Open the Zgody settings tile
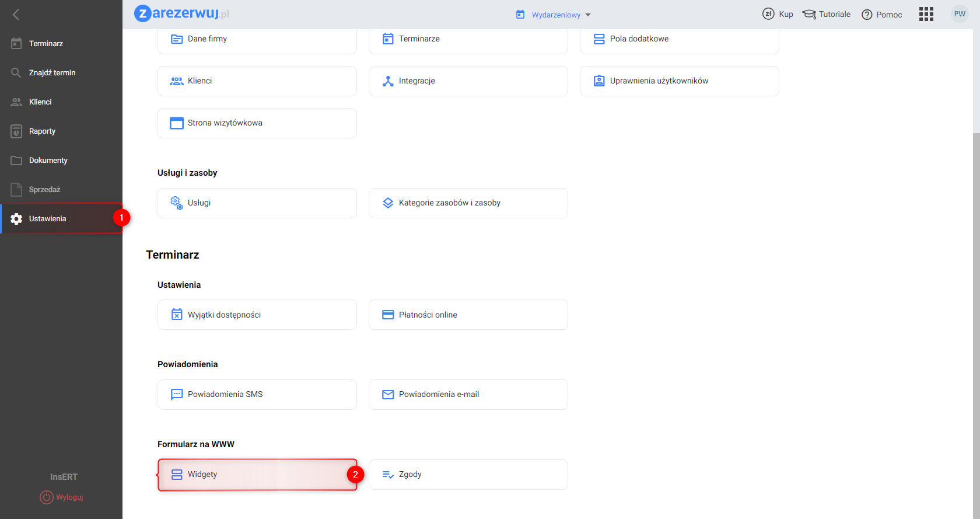 (468, 474)
